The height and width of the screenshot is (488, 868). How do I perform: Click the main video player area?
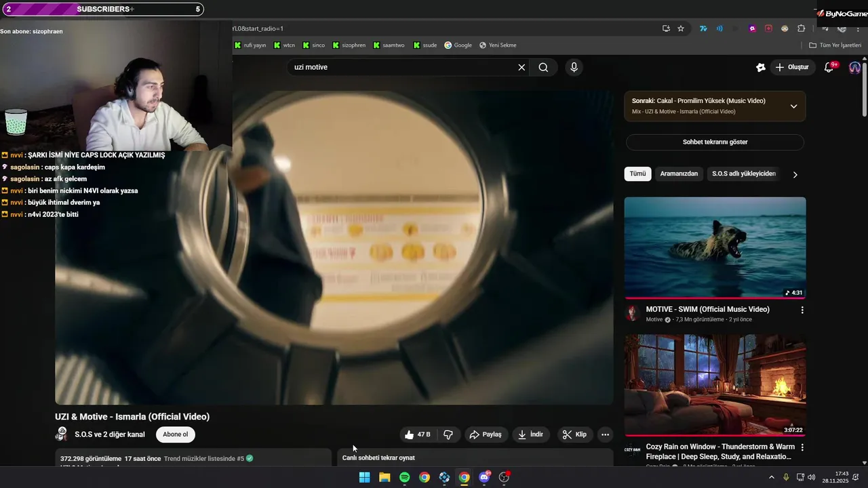(x=334, y=247)
